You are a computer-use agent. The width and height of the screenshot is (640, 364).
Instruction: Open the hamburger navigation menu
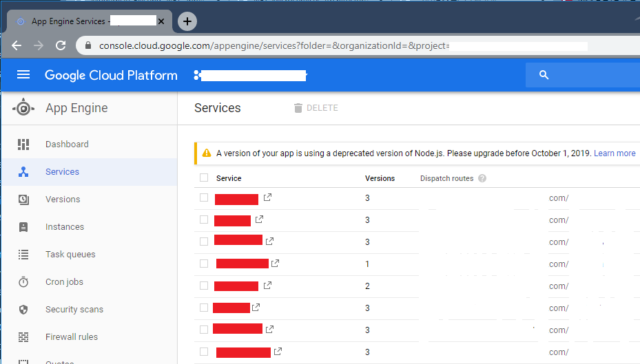pos(23,74)
